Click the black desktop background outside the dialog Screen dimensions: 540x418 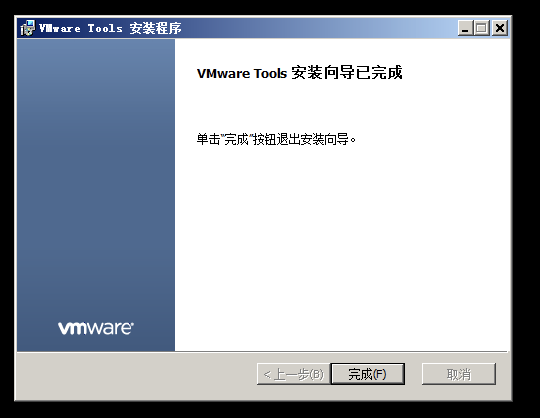[x=526, y=207]
